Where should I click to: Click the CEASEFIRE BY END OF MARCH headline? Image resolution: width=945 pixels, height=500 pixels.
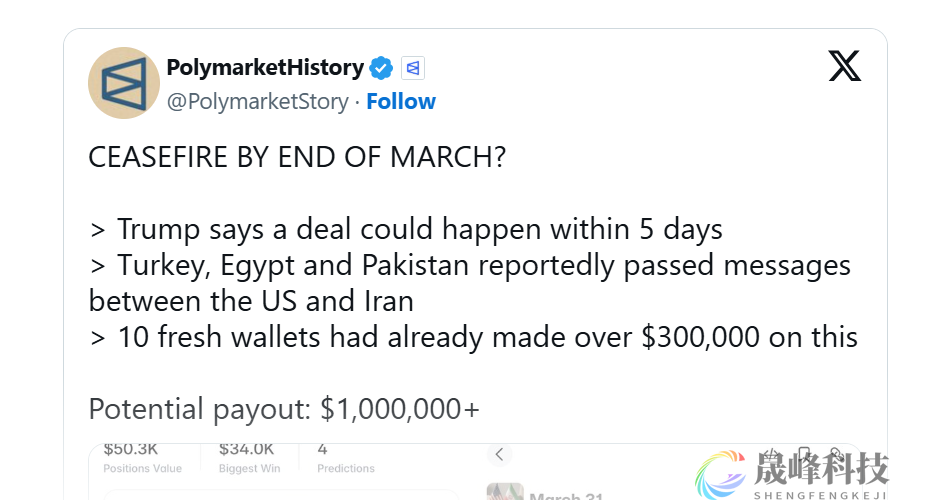point(297,158)
